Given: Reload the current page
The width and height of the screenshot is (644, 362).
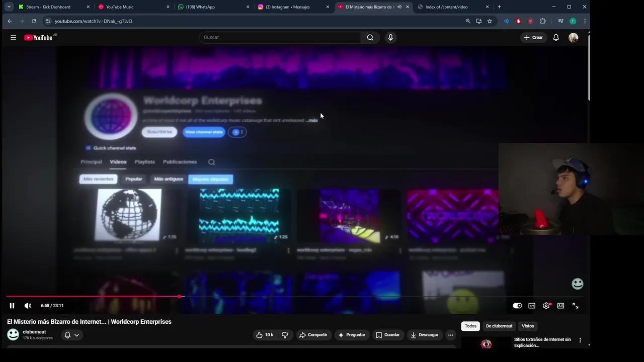Looking at the screenshot, I should pos(34,21).
